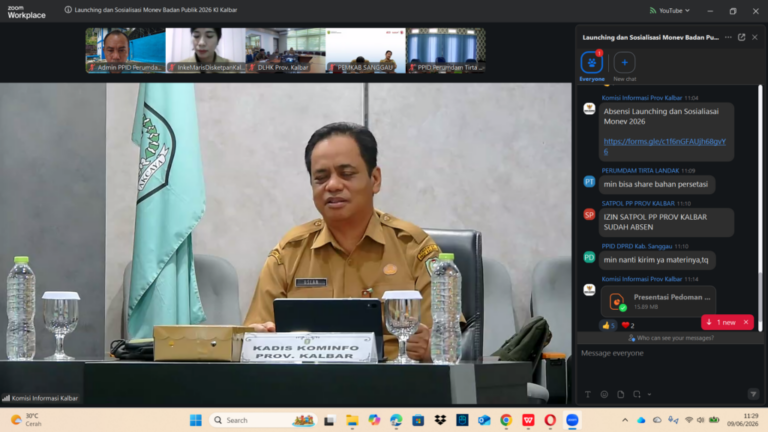Open the screenshot capture tool in chat
768x432 pixels.
(x=637, y=394)
